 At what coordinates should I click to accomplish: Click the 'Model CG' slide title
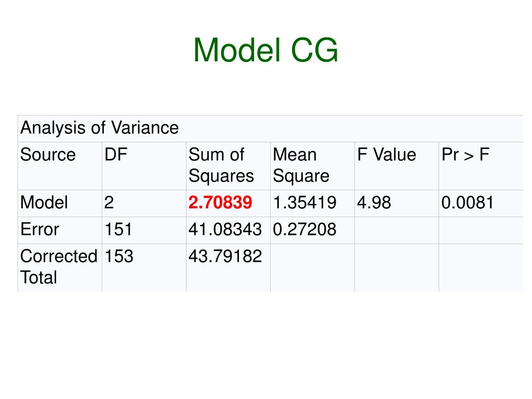[265, 51]
